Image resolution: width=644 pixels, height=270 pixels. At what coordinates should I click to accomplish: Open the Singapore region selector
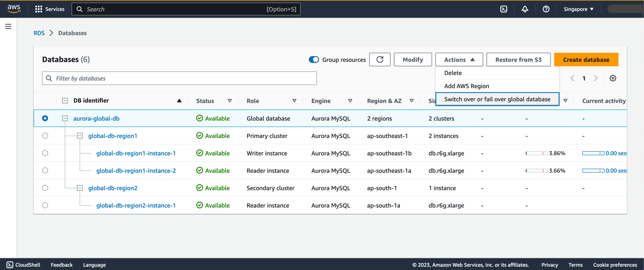[x=579, y=9]
